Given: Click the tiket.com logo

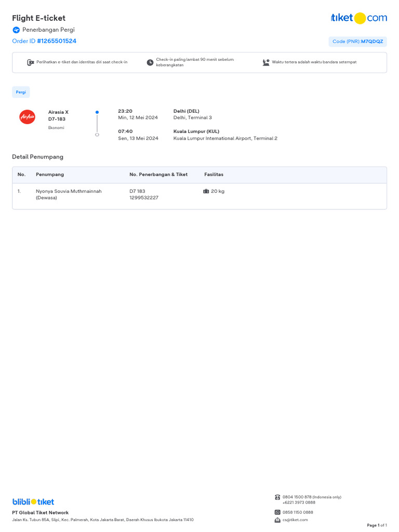Looking at the screenshot, I should (359, 18).
